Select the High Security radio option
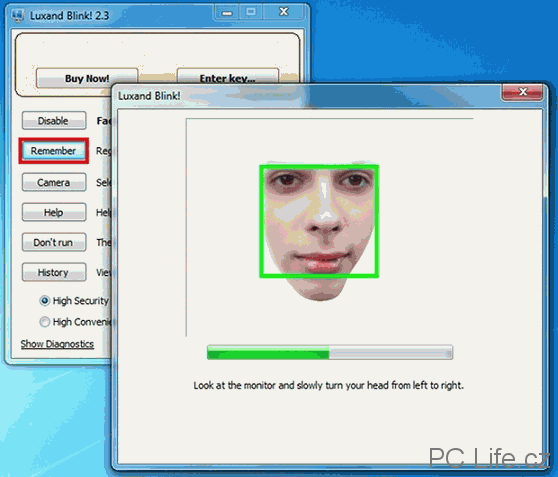Viewport: 558px width, 477px height. pos(44,301)
